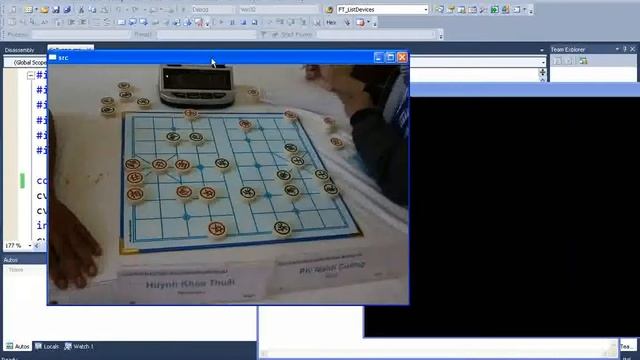
Task: Click the Add New Item icon
Action: [x=29, y=9]
